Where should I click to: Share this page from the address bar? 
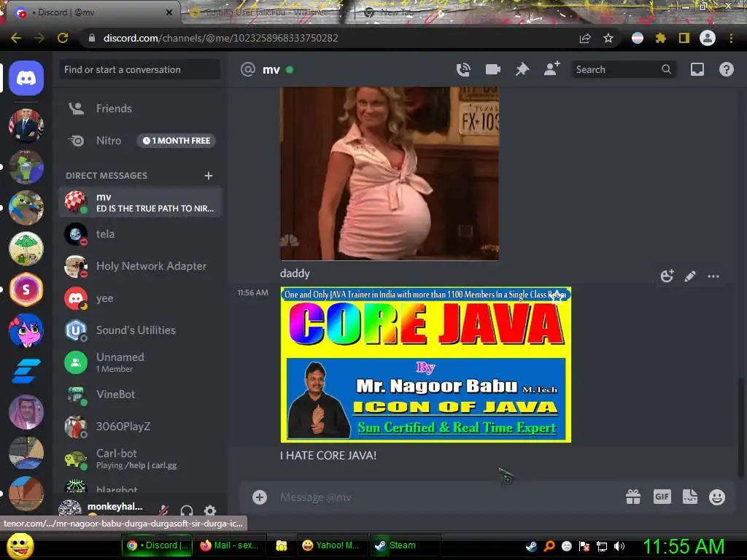click(x=584, y=38)
